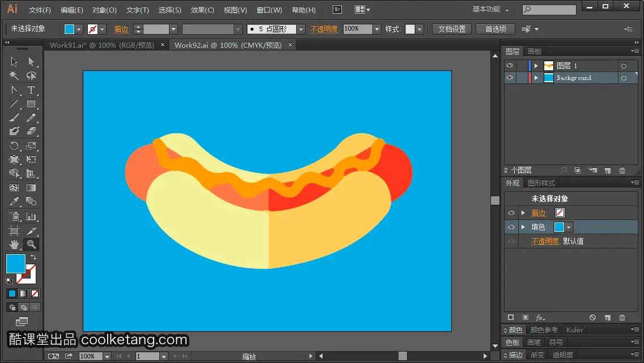This screenshot has width=644, height=363.
Task: Select the Pen tool
Action: (x=14, y=90)
